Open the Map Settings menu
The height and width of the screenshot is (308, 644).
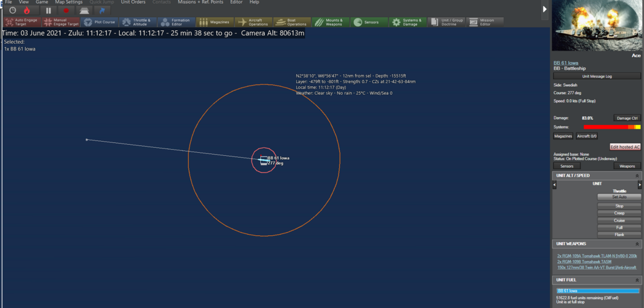click(68, 2)
